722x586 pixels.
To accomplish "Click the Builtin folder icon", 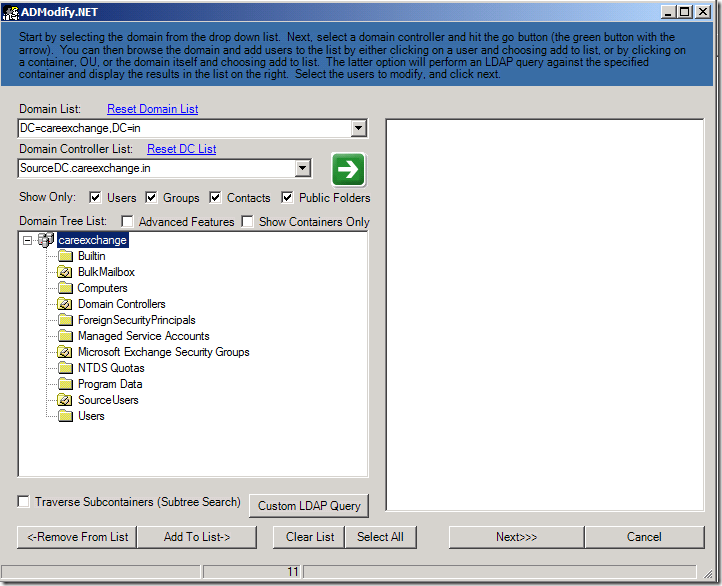I will pos(65,256).
